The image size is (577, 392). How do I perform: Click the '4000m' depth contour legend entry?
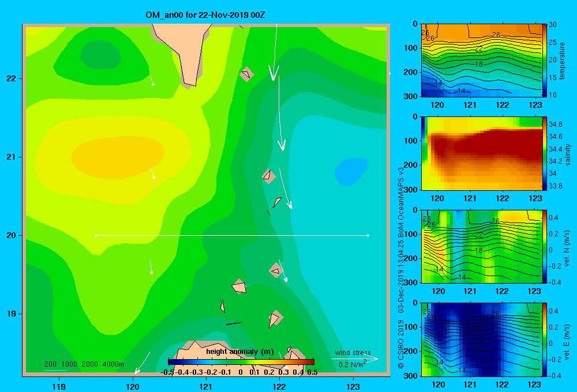[x=113, y=364]
